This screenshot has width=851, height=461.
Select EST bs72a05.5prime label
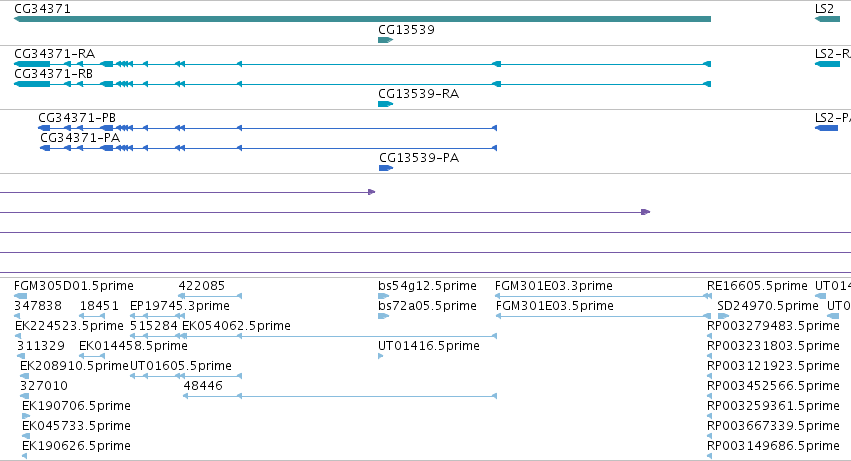(x=428, y=306)
